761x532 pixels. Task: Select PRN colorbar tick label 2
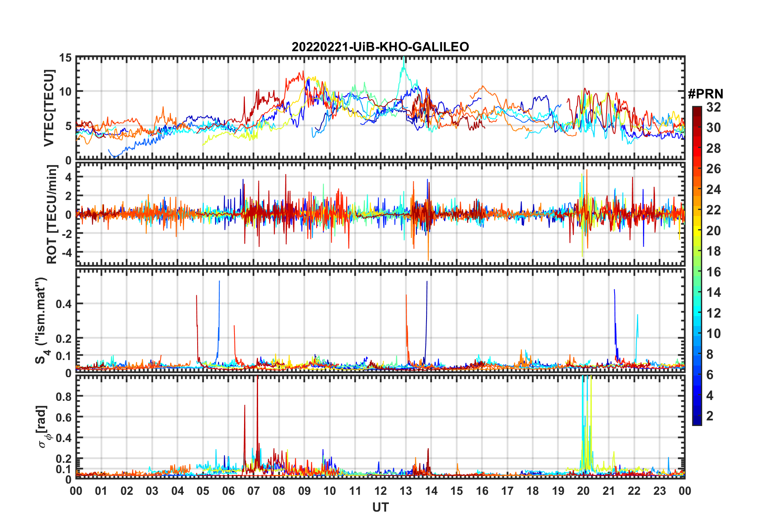(x=710, y=416)
